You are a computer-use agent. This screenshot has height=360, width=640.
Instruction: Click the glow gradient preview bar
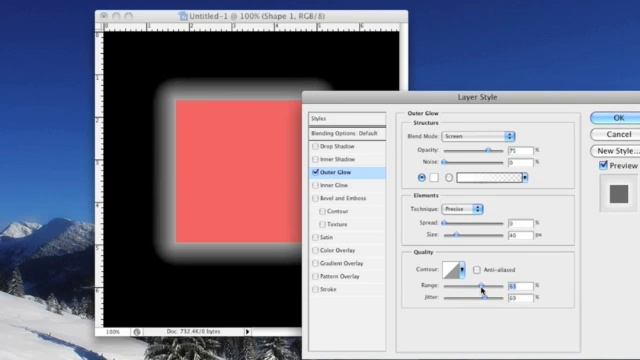489,178
